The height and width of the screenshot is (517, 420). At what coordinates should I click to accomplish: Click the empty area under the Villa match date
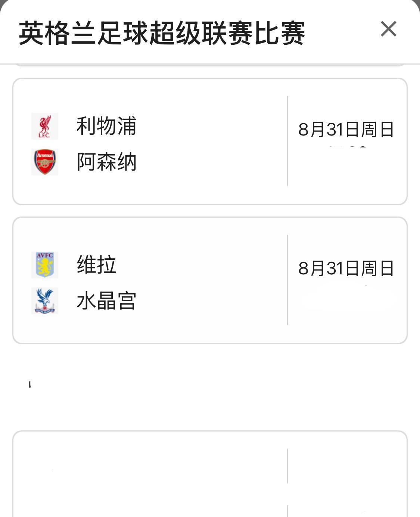click(346, 299)
